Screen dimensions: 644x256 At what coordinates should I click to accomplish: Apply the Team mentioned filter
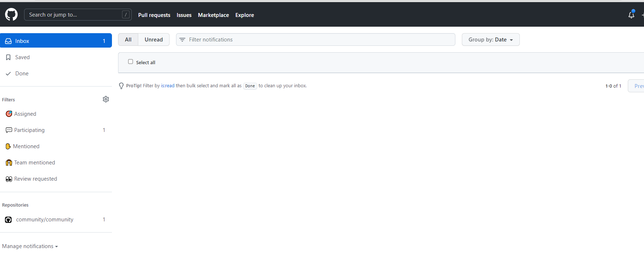(x=56, y=163)
